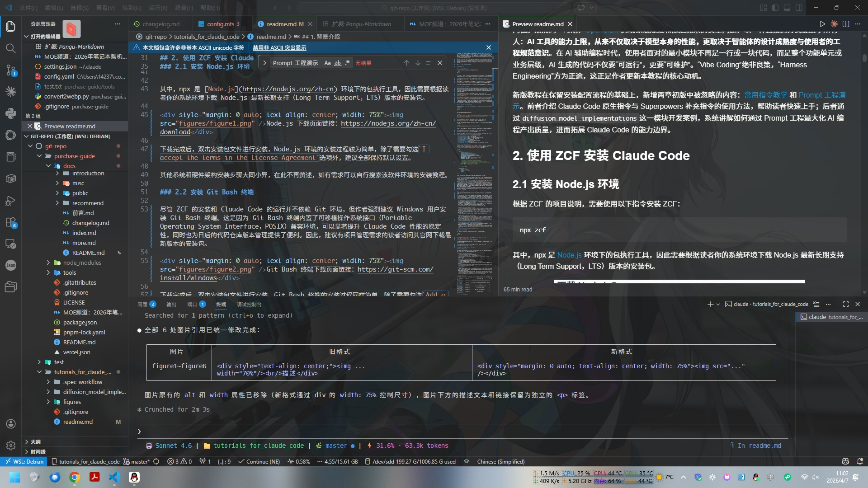Click the Node.js link in preview

569,255
